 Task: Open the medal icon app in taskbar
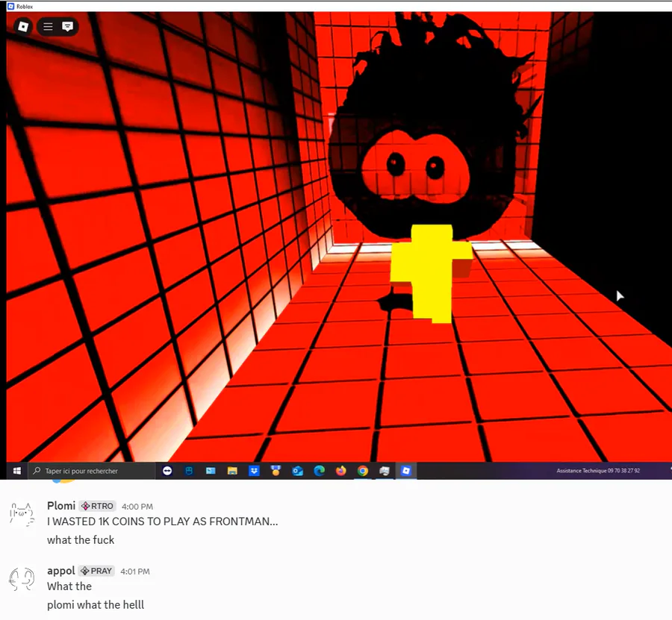click(276, 471)
